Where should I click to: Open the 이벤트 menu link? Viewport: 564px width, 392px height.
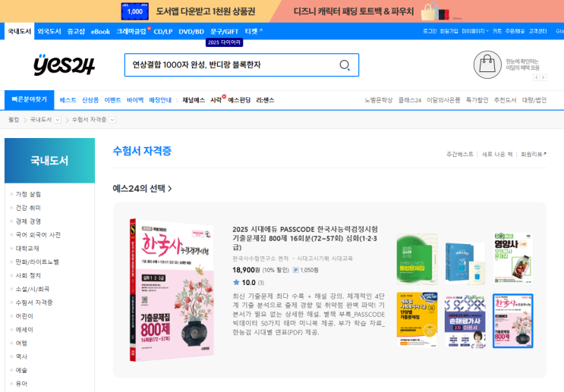click(112, 100)
